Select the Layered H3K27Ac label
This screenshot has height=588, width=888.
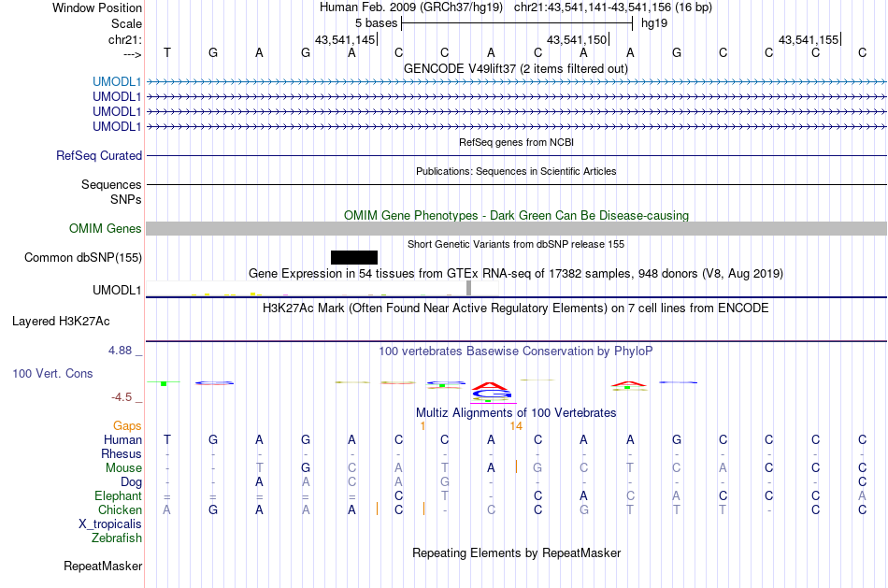point(61,322)
